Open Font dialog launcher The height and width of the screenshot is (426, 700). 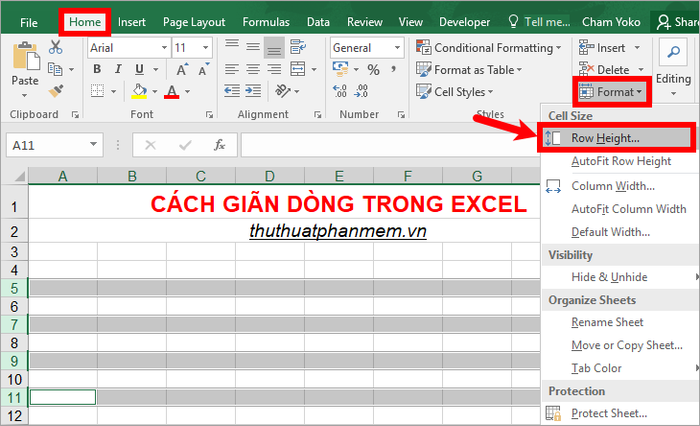[x=209, y=115]
